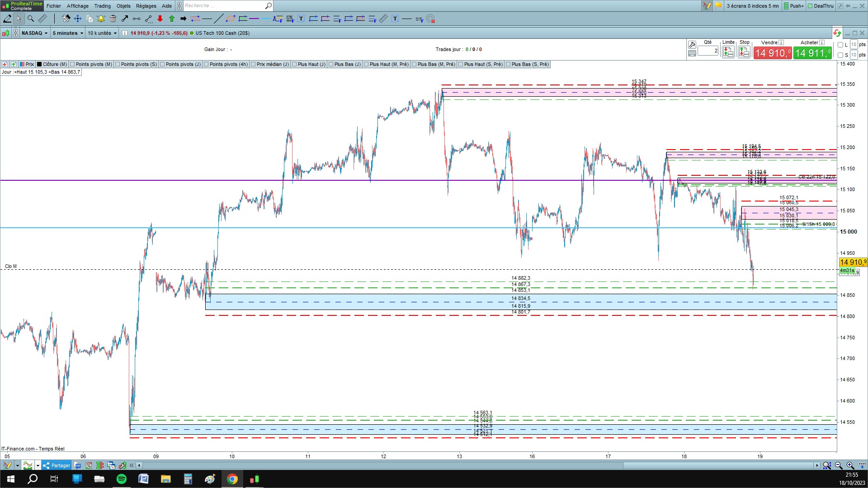Click the Qté quantity input field
Viewport: 868px width, 488px height.
[708, 51]
